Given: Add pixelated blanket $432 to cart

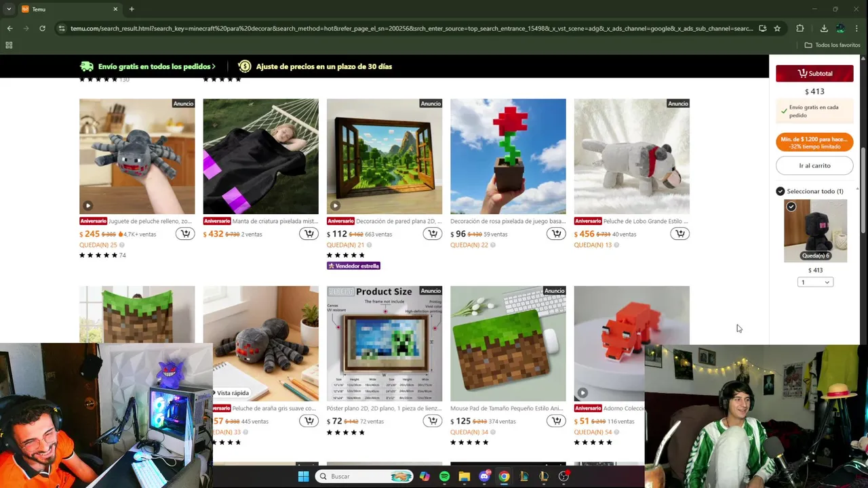Looking at the screenshot, I should 309,234.
